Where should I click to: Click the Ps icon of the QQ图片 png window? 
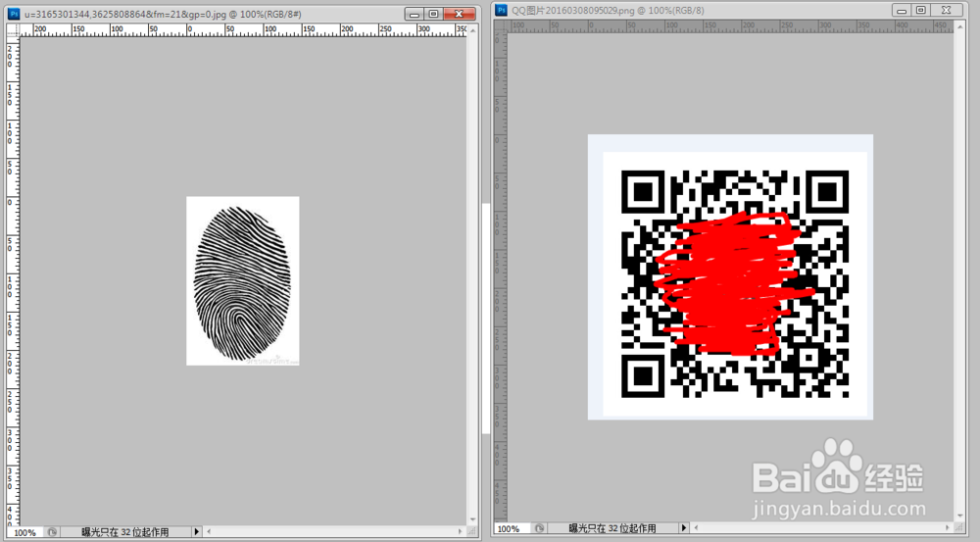click(x=501, y=10)
